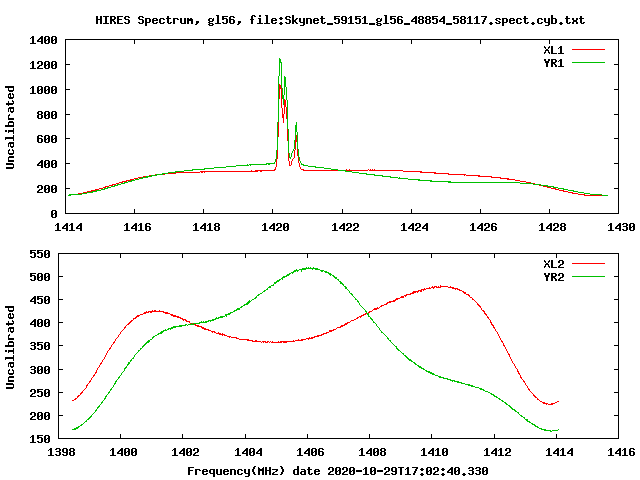Click the 1000 y-axis tick label
The image size is (640, 480).
(x=43, y=90)
